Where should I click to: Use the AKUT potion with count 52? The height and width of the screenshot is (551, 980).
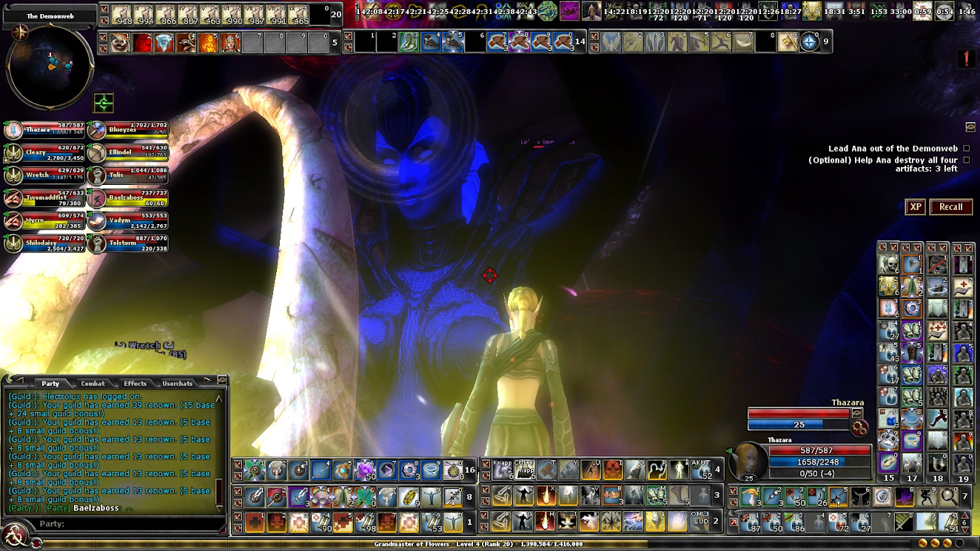coord(700,470)
